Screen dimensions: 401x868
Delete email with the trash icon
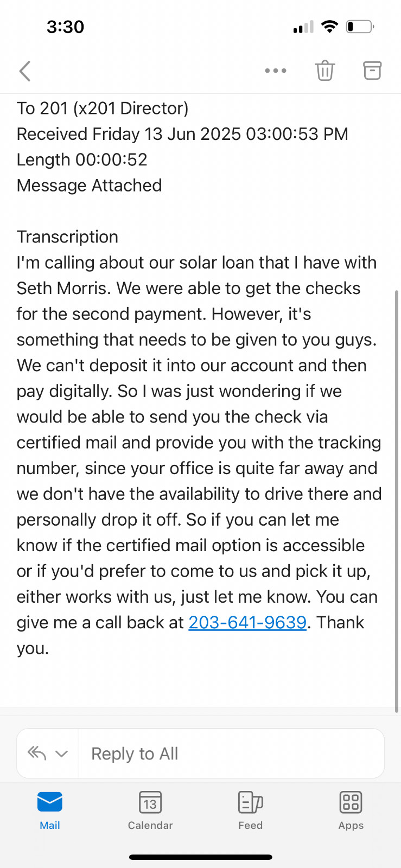pos(325,71)
